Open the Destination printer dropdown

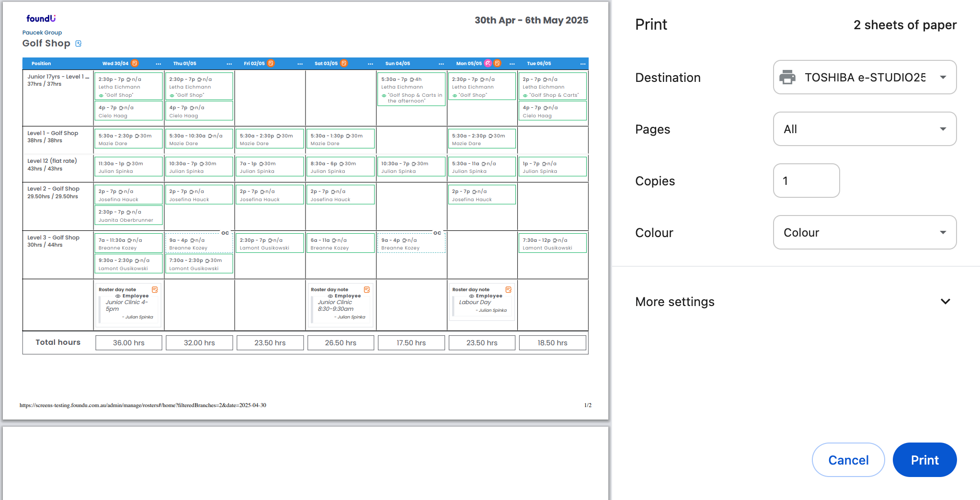point(865,77)
